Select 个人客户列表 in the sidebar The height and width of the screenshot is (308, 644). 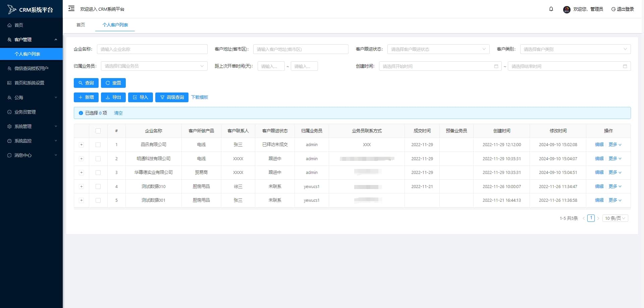31,54
